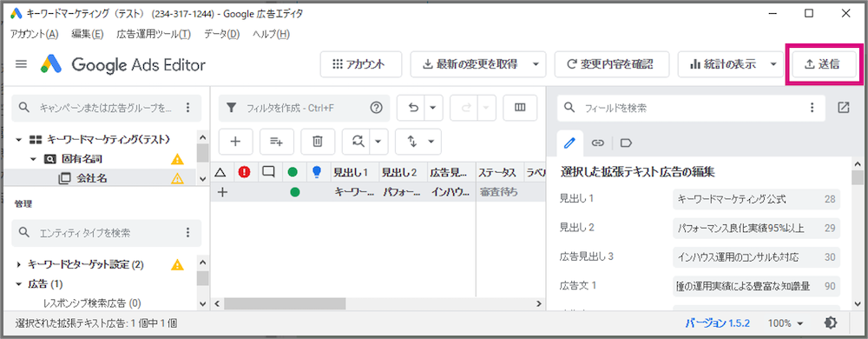Edit the 見出し 2 text field
The width and height of the screenshot is (868, 339).
tap(756, 228)
